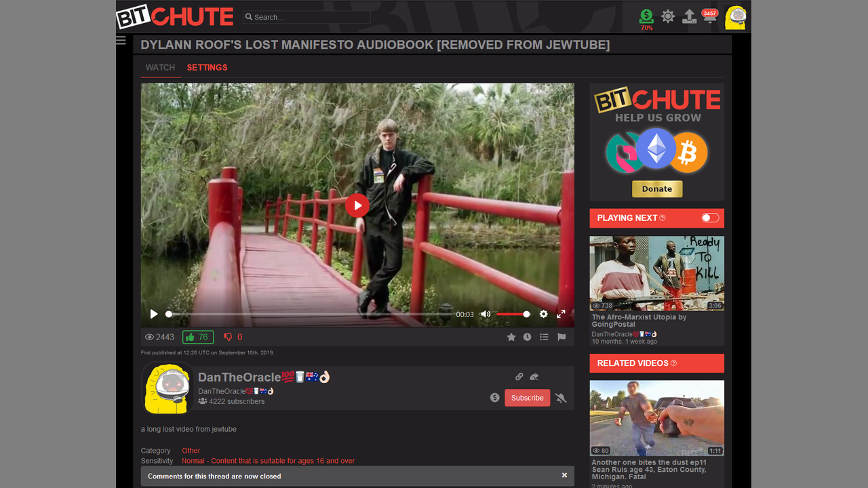This screenshot has width=868, height=488.
Task: Switch to the SETTINGS tab
Action: [207, 68]
